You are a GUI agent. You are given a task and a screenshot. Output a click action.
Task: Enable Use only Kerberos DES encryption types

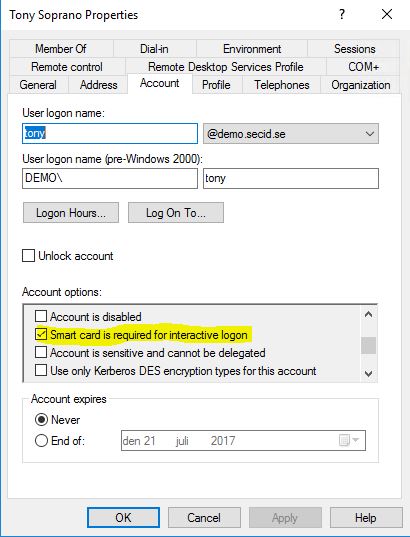coord(41,371)
